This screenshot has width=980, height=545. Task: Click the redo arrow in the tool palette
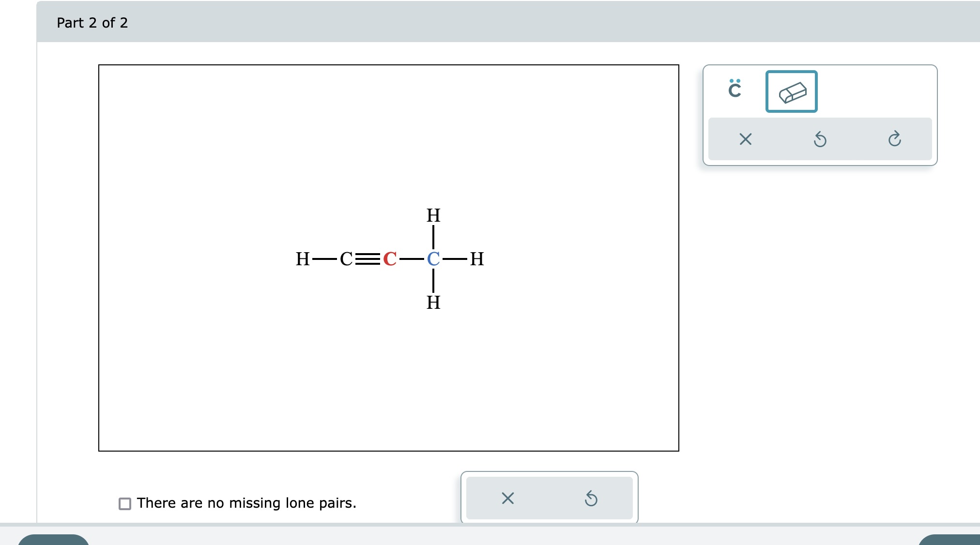(895, 139)
